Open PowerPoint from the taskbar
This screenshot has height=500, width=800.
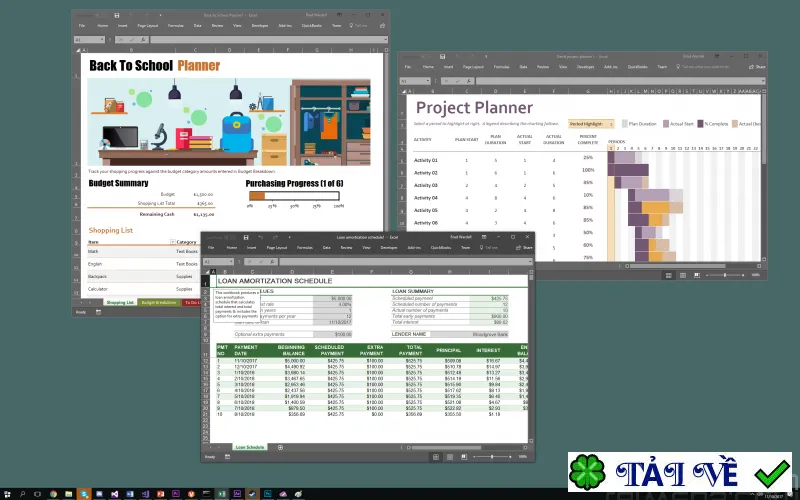click(x=161, y=494)
